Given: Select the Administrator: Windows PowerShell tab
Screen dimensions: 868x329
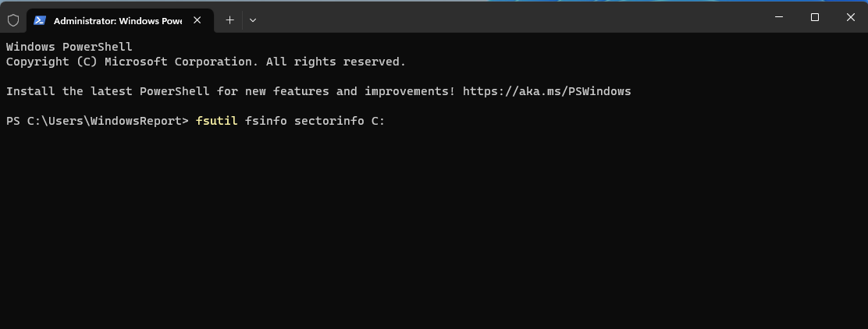Looking at the screenshot, I should point(117,21).
